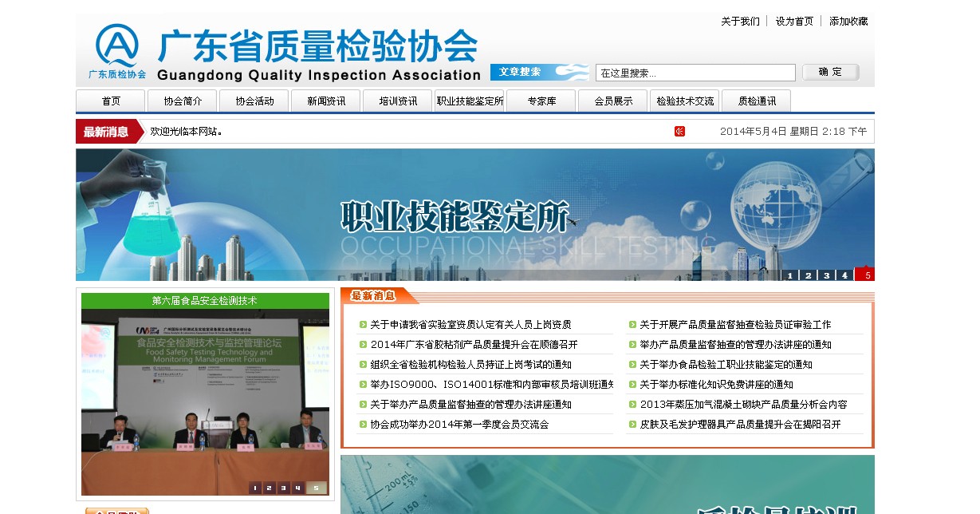The width and height of the screenshot is (980, 514).
Task: Click the red icon beside the ticker
Action: pyautogui.click(x=679, y=132)
